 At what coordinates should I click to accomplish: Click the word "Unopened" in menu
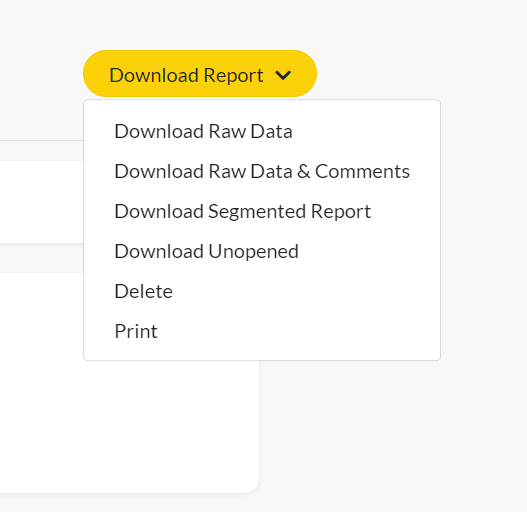(253, 252)
